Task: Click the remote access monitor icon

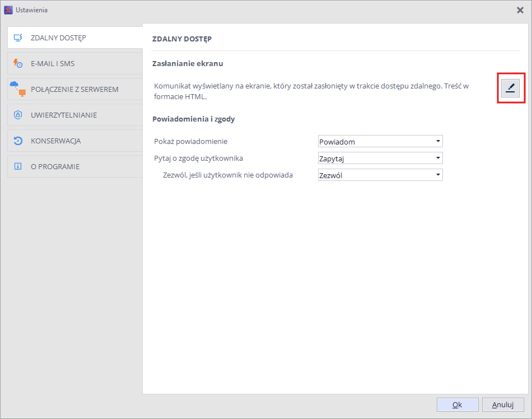Action: click(x=18, y=38)
